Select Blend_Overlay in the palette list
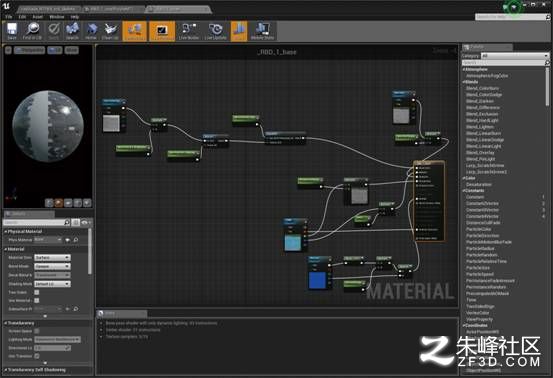The width and height of the screenshot is (553, 378). [x=480, y=153]
